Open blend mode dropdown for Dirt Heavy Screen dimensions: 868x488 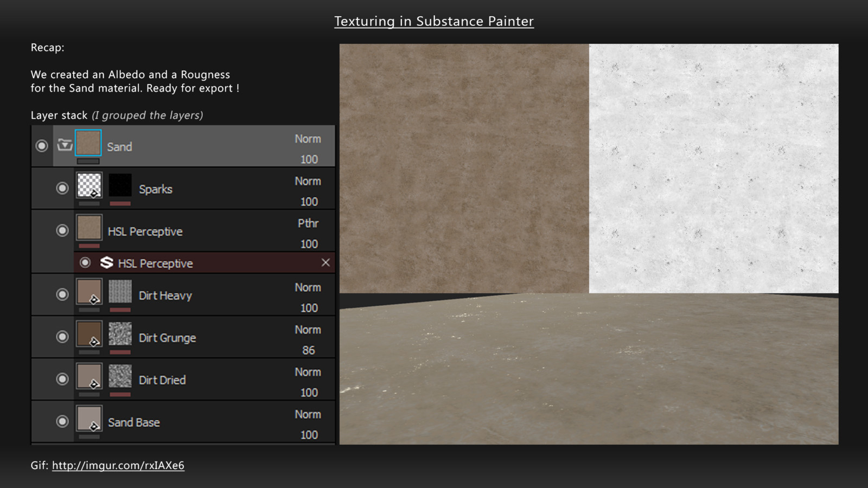(x=308, y=287)
